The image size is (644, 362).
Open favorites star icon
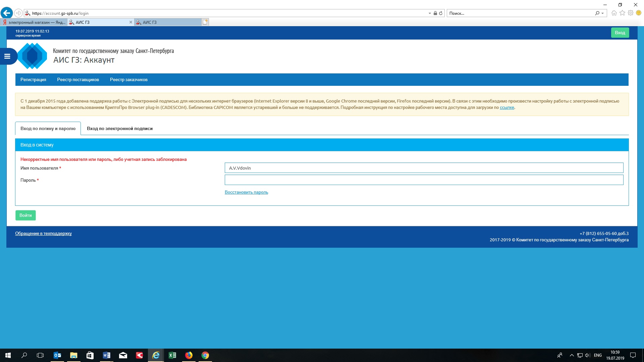tap(622, 13)
